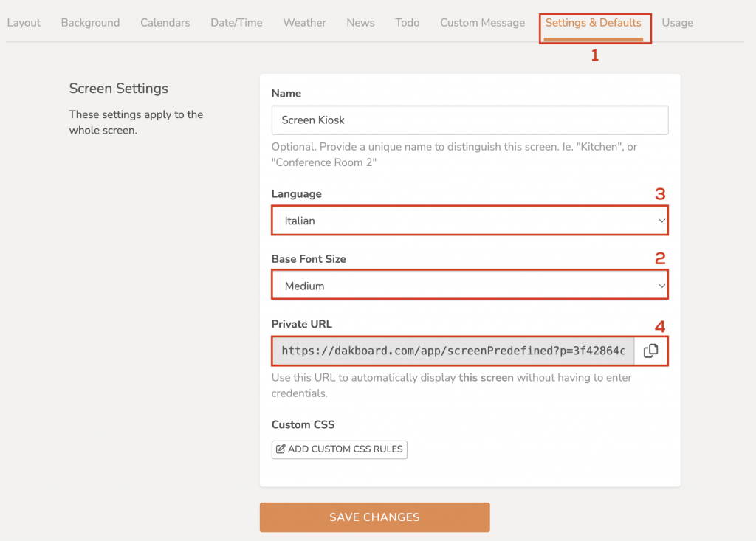Open the Base Font Size dropdown
The image size is (756, 541).
470,286
